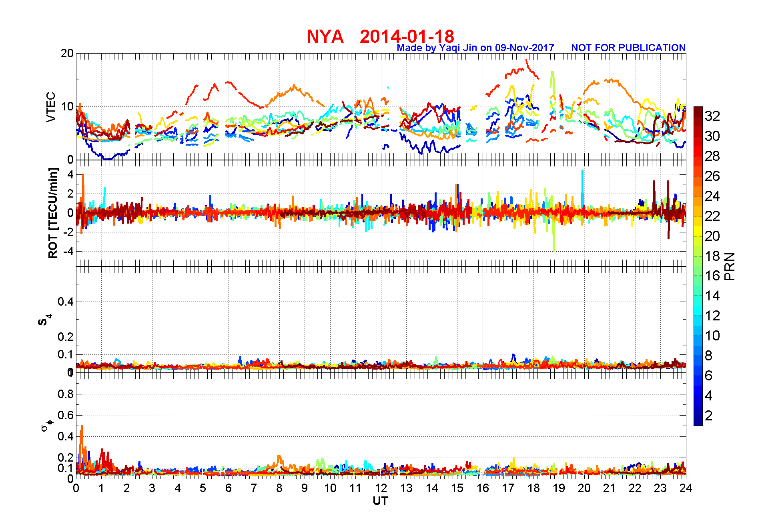Viewport: 762px width, 532px height.
Task: Select the UT axis tick label 12
Action: (x=381, y=488)
